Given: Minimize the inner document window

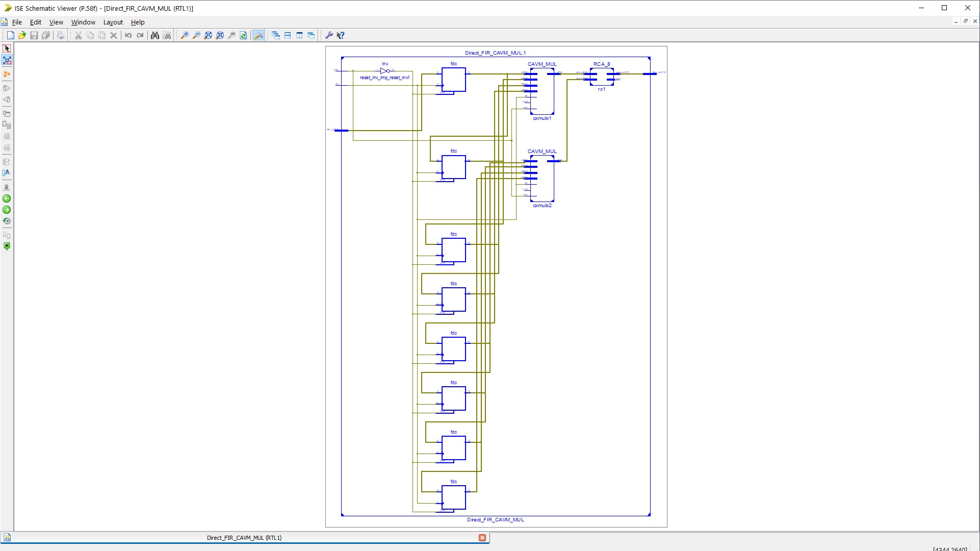Looking at the screenshot, I should point(956,21).
